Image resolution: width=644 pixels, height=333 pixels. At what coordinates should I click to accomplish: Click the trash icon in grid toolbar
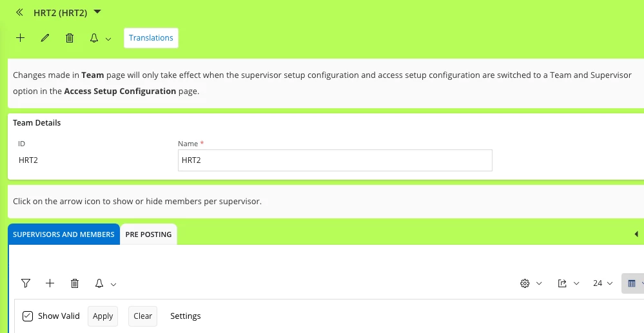click(x=75, y=283)
